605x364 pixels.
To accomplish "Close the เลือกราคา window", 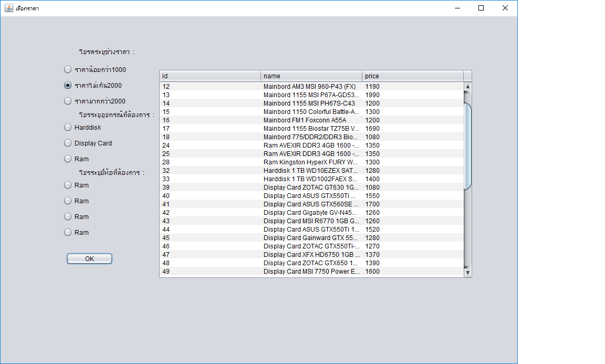I will (505, 8).
